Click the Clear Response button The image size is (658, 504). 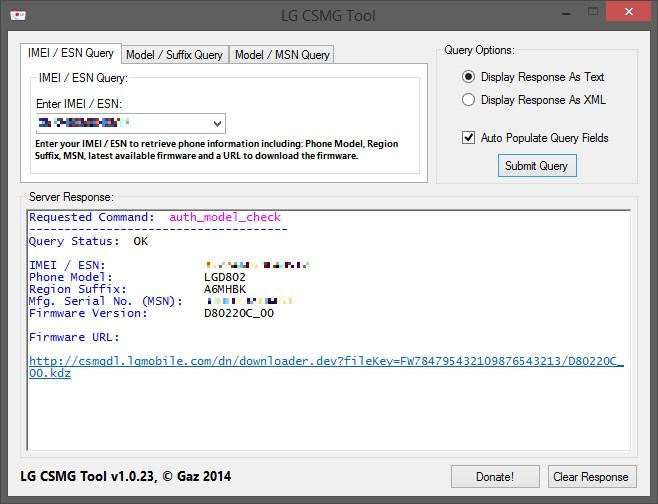point(591,477)
